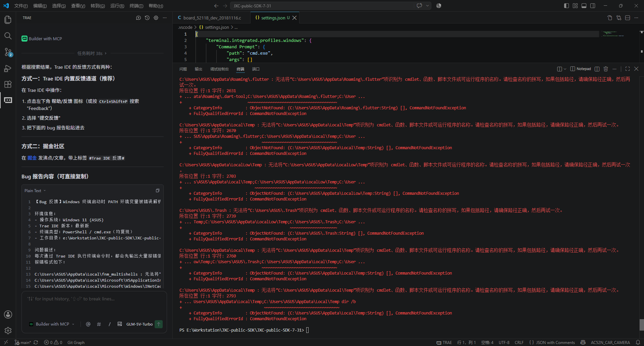Insert a # context reference in chat input
This screenshot has width=644, height=346.
coord(99,324)
